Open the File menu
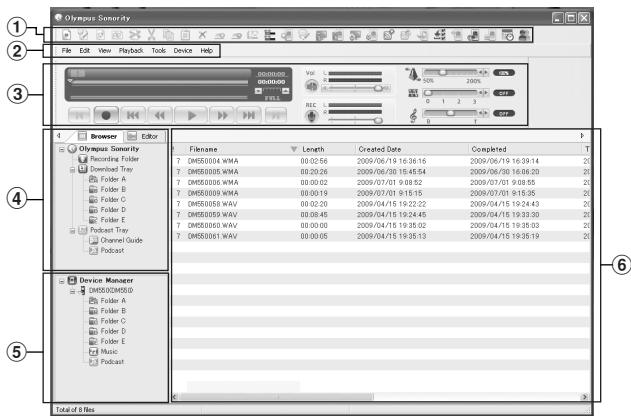The image size is (631, 417). [66, 51]
